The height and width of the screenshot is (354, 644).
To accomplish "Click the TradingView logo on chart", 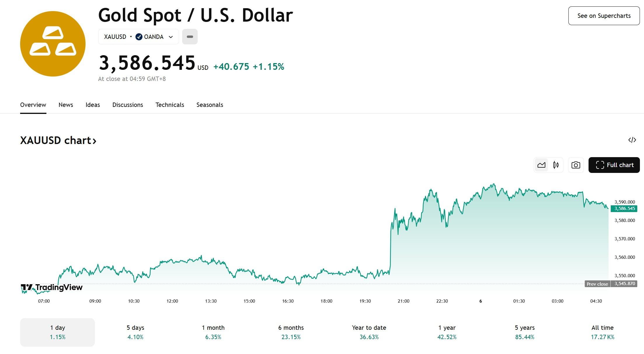I will (52, 288).
